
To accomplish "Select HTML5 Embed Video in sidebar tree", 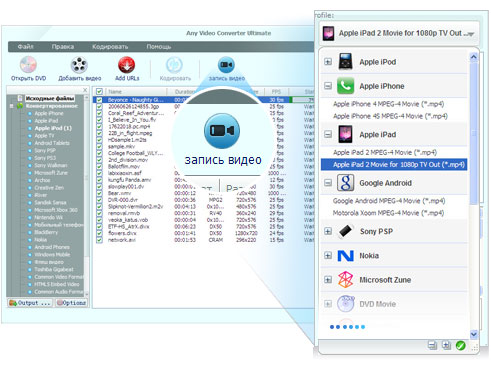I will pyautogui.click(x=57, y=284).
